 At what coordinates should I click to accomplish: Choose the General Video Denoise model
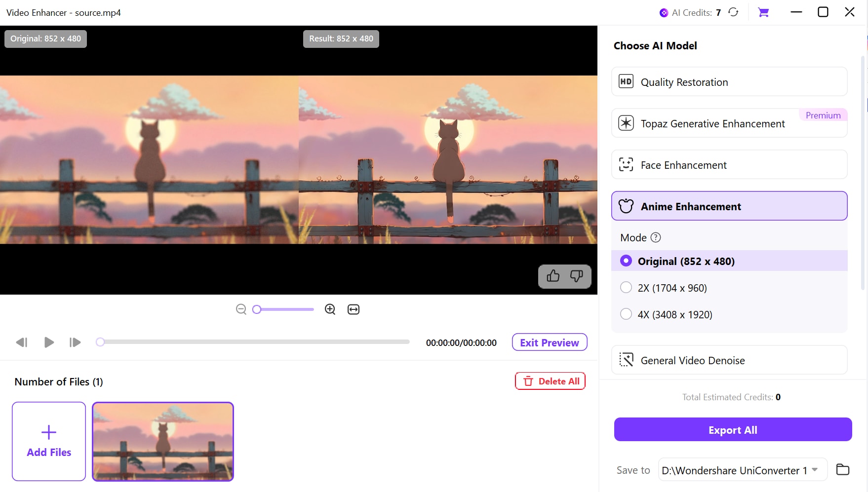729,360
